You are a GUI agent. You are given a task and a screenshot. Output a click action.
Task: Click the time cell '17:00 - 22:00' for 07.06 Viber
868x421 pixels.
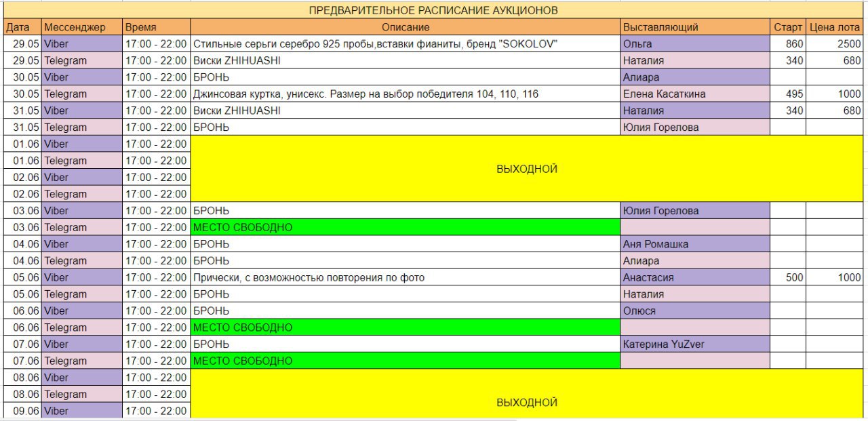coord(157,344)
